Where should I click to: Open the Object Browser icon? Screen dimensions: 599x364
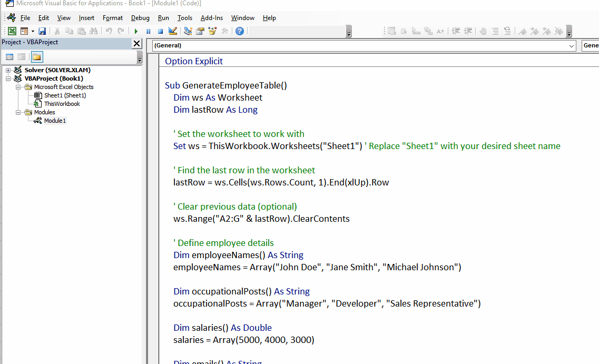[212, 31]
